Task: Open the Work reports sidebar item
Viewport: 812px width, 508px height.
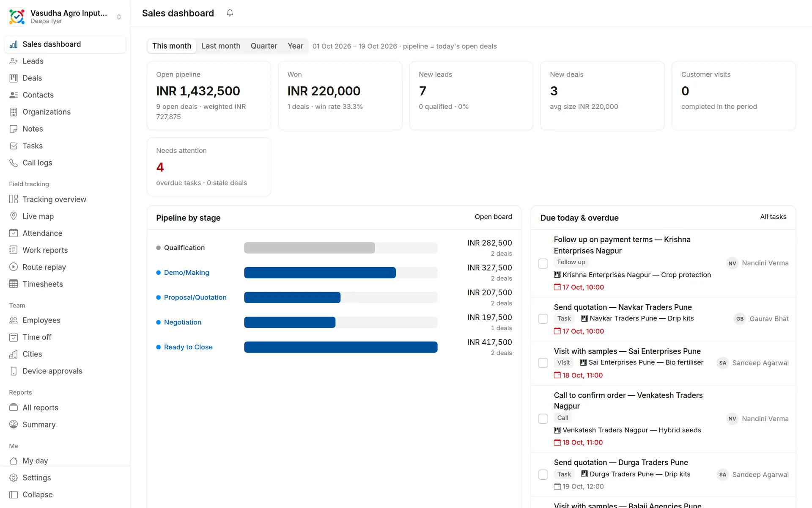Action: (x=65, y=250)
